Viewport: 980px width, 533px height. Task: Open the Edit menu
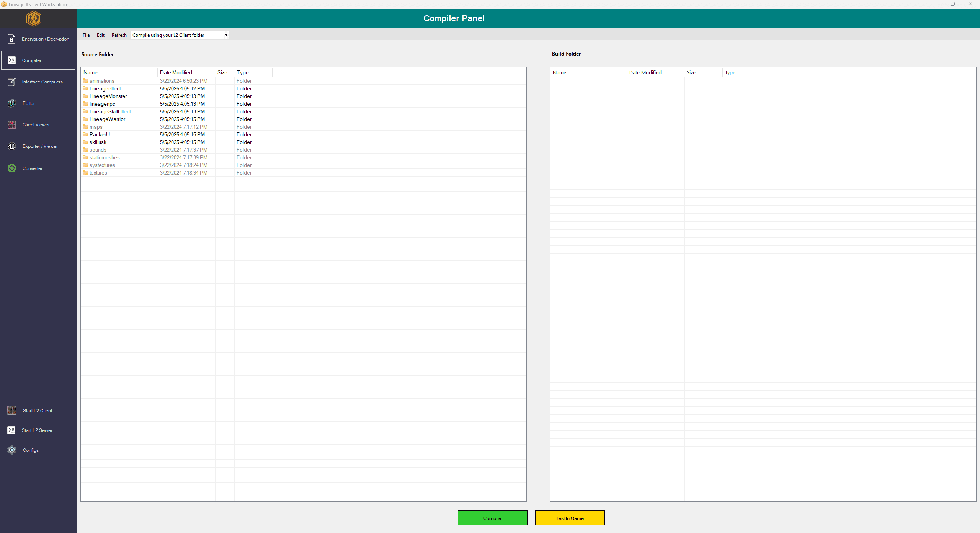[x=101, y=35]
